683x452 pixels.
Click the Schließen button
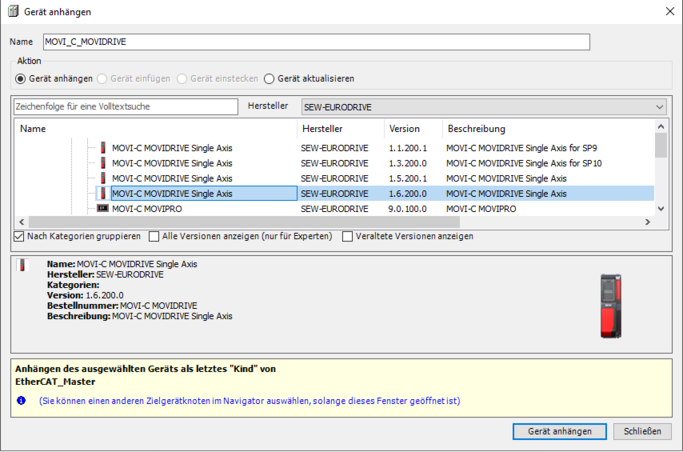pos(642,432)
